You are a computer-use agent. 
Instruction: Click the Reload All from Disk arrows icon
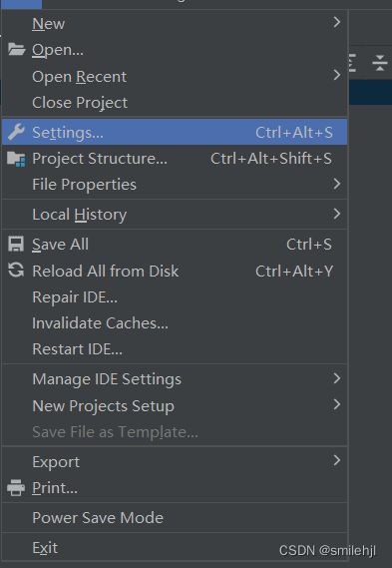click(x=16, y=271)
